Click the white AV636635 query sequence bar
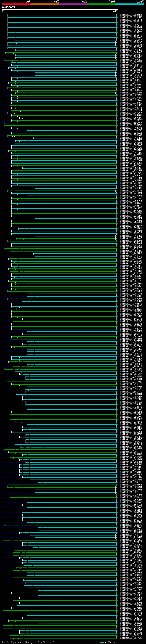Viewport: 146px width, 644px height. click(x=60, y=9)
